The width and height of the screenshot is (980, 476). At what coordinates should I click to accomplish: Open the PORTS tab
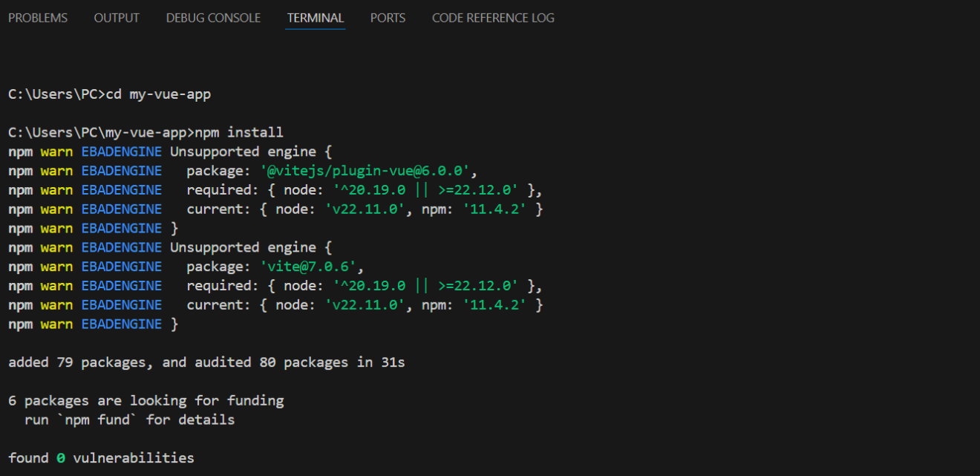[x=387, y=17]
